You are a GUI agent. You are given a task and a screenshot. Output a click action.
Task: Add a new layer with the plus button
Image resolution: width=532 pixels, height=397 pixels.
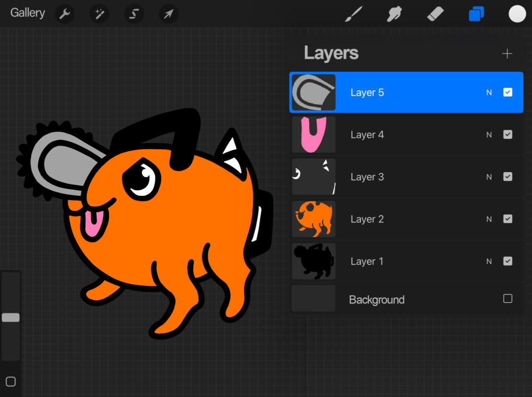tap(507, 53)
